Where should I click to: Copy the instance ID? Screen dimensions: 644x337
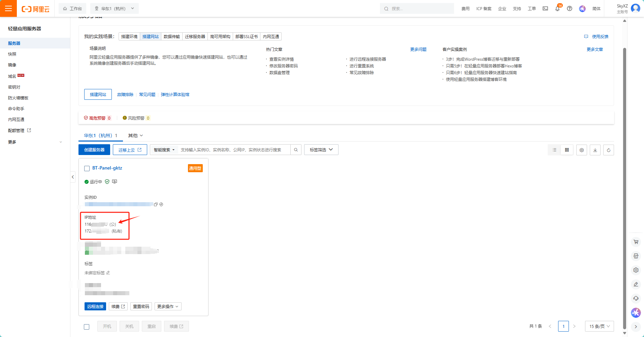tap(156, 205)
